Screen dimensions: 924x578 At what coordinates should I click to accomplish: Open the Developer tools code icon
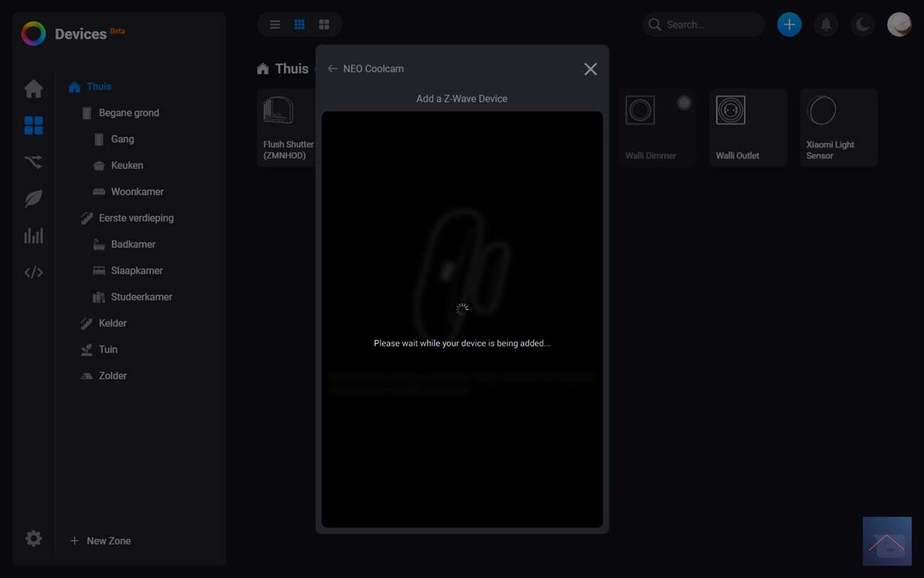tap(33, 272)
